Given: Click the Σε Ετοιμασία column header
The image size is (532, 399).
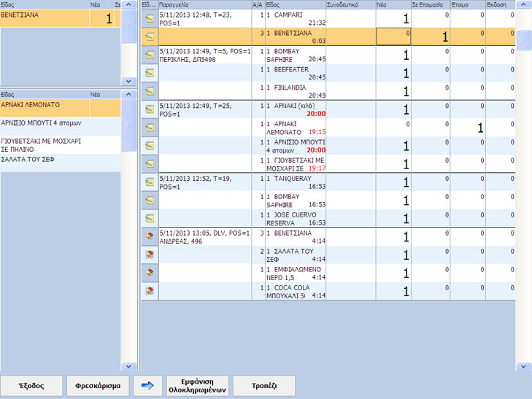Looking at the screenshot, I should click(x=430, y=4).
